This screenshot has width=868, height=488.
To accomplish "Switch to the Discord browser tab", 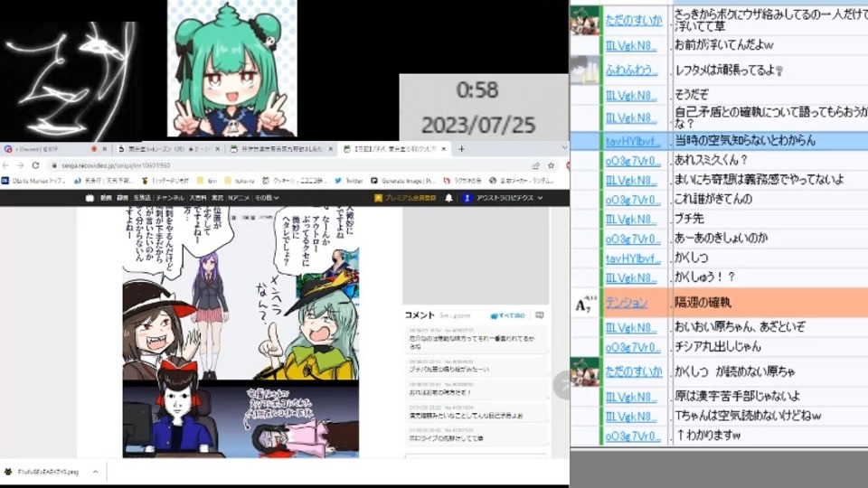I will 55,149.
